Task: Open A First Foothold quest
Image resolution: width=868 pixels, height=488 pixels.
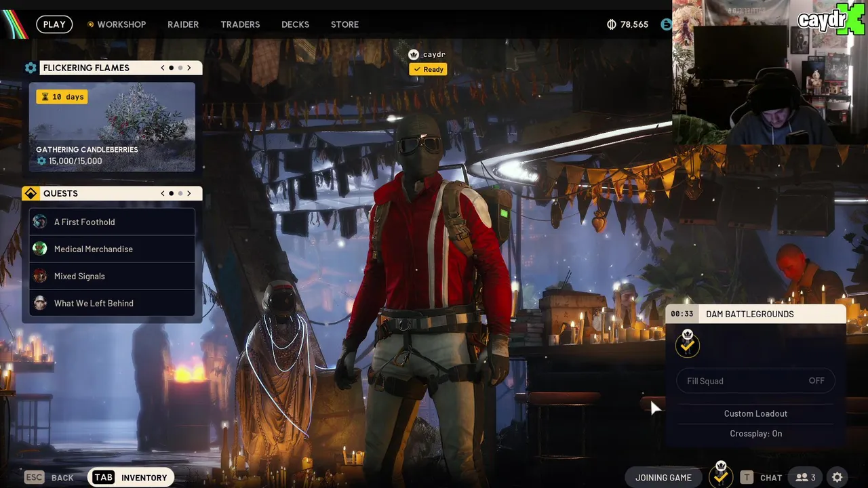Action: 112,222
